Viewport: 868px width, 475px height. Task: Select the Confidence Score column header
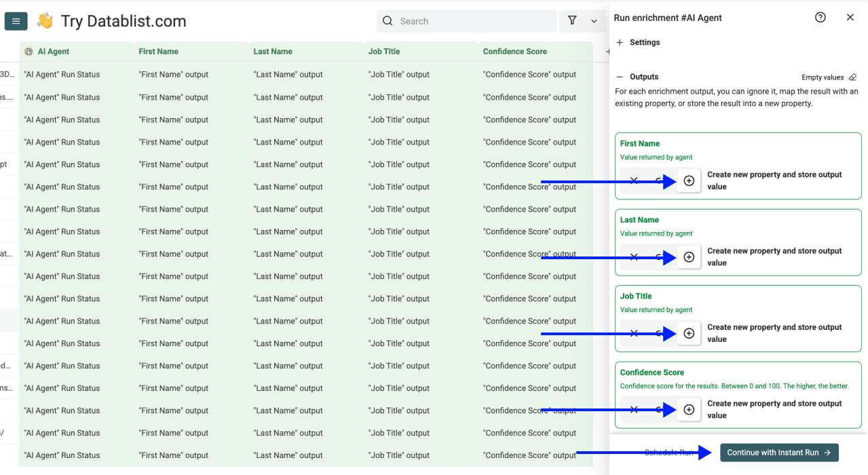[515, 51]
